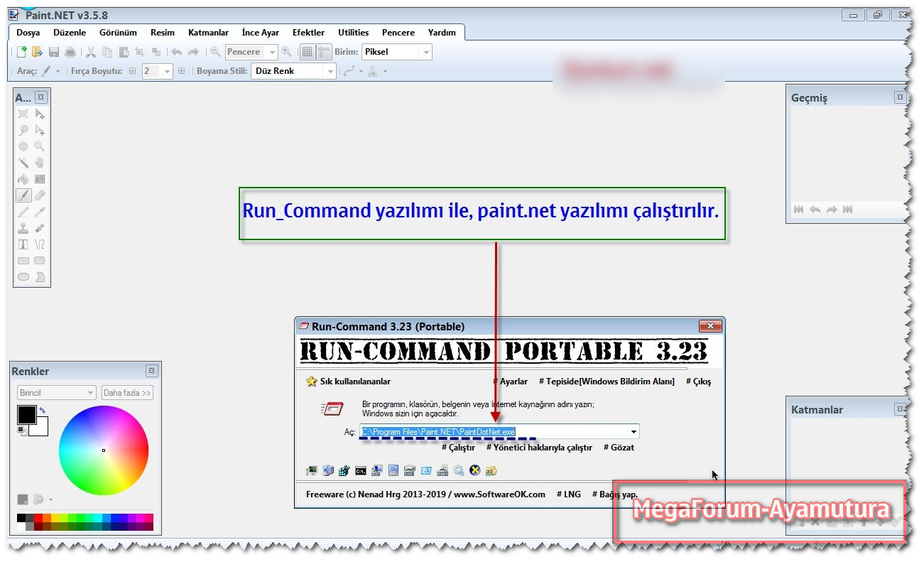Click the Redo arrow in main toolbar

(x=193, y=52)
